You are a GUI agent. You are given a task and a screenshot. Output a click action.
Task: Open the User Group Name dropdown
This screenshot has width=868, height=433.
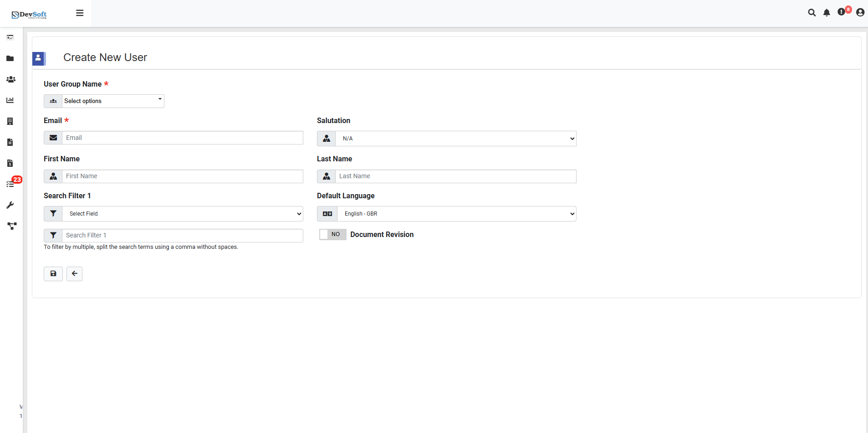pyautogui.click(x=112, y=101)
